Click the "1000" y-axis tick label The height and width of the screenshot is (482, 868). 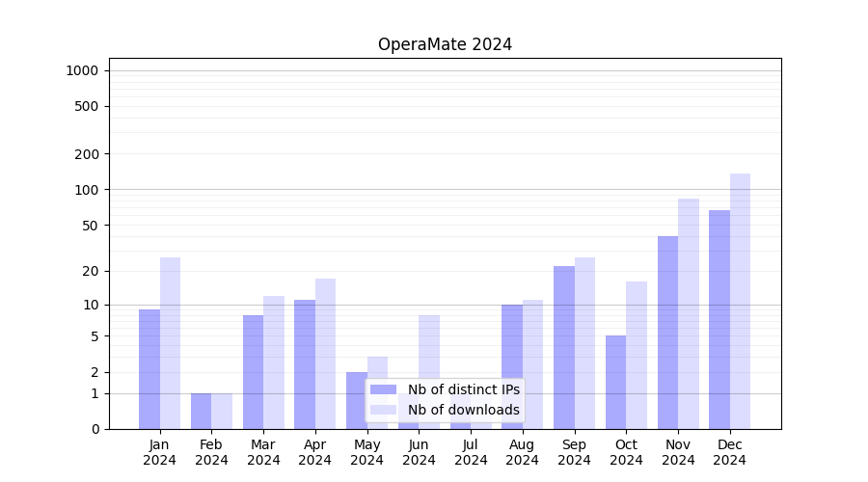(81, 70)
